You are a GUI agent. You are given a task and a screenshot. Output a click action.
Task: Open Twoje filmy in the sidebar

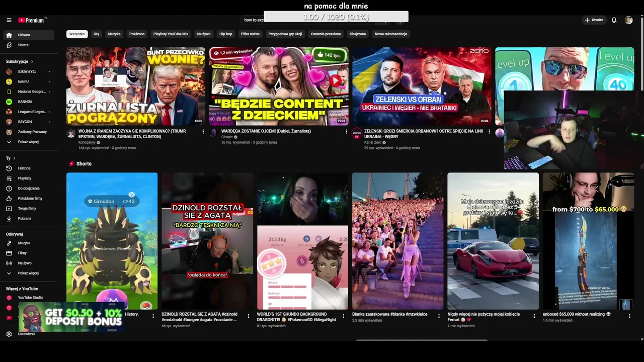(x=28, y=209)
